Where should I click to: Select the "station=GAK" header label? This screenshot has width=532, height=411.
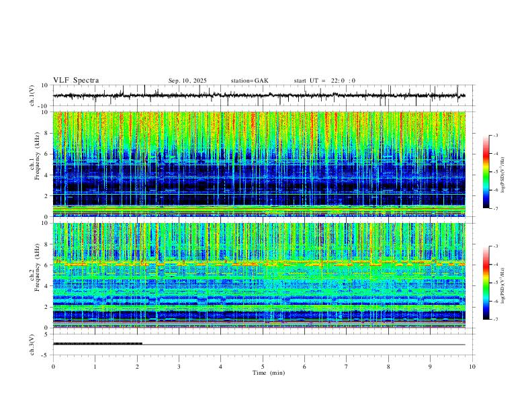point(249,81)
